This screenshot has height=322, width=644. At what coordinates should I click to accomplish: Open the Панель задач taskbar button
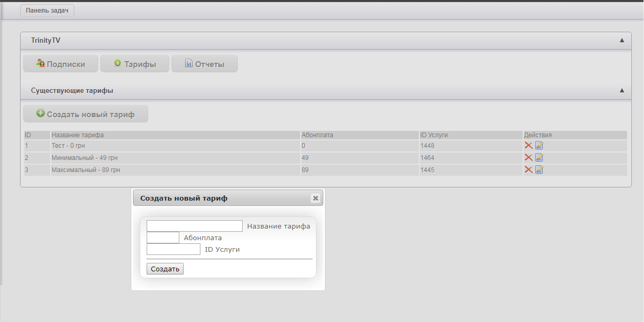click(x=47, y=11)
